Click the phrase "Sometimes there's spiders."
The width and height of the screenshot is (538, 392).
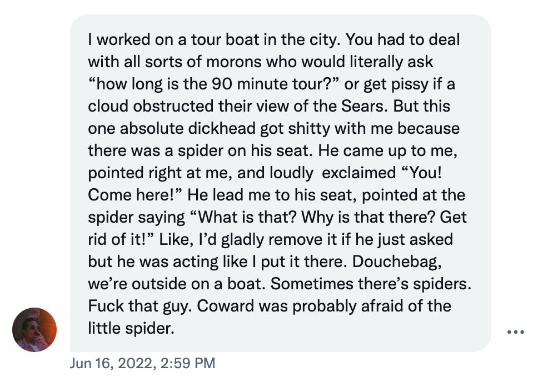coord(371,284)
